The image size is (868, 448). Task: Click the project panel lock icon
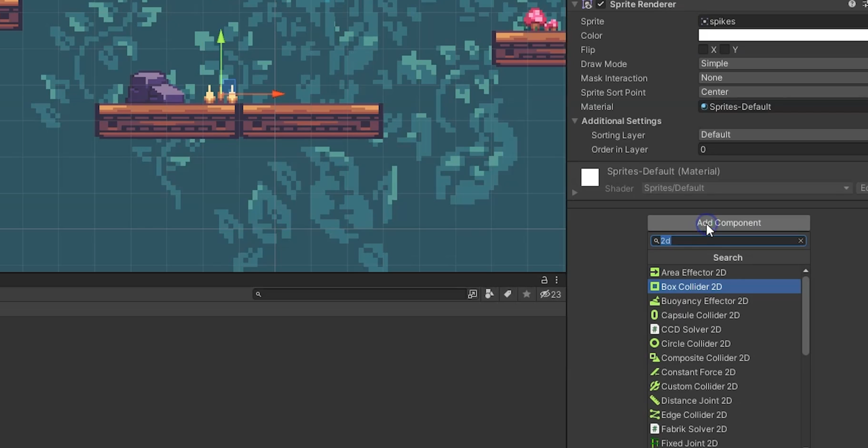click(544, 280)
